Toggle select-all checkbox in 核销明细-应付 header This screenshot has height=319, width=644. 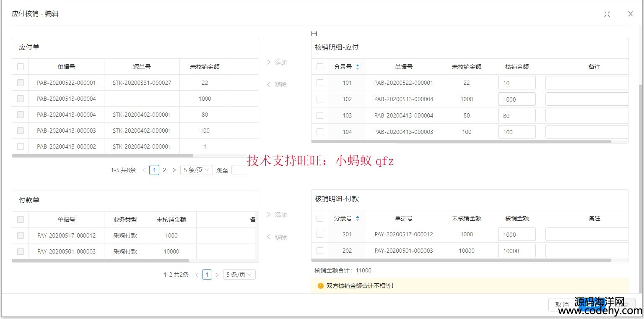(320, 67)
